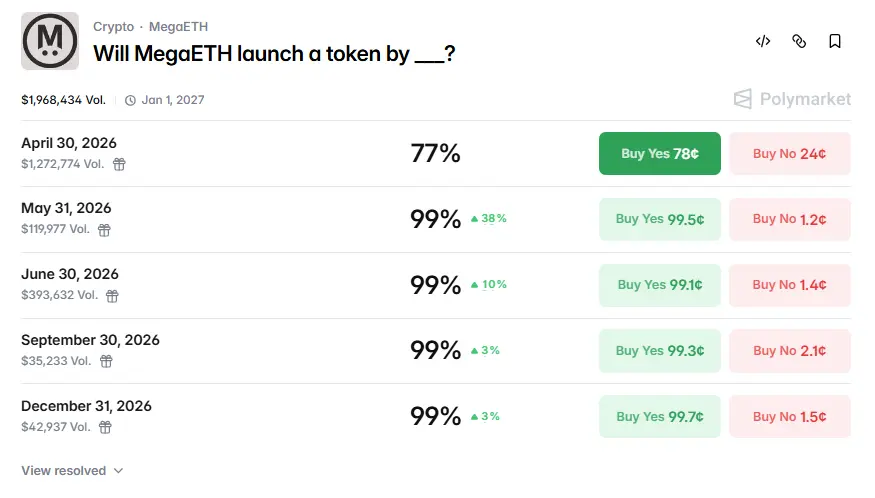
Task: Click the rewards gift icon for April 30
Action: pos(119,164)
